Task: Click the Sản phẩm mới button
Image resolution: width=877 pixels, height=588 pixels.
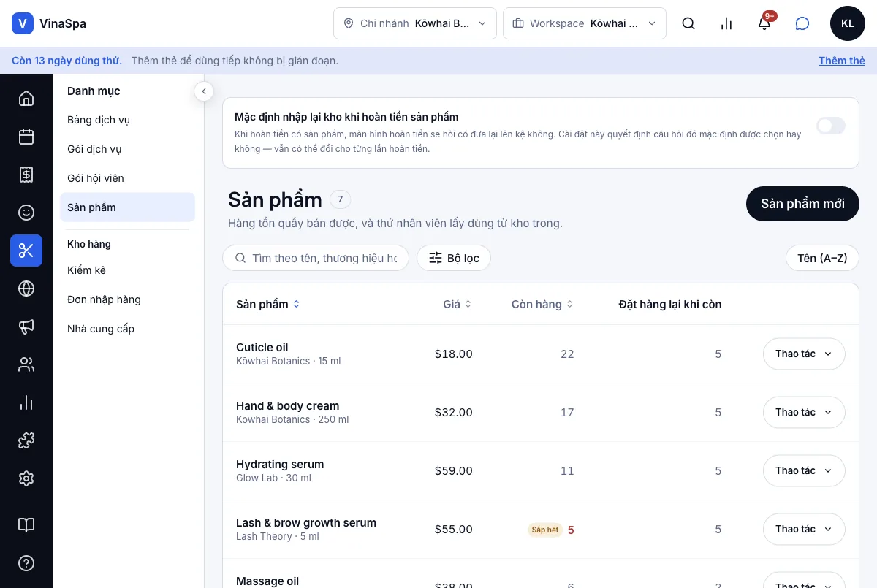Action: pos(802,204)
